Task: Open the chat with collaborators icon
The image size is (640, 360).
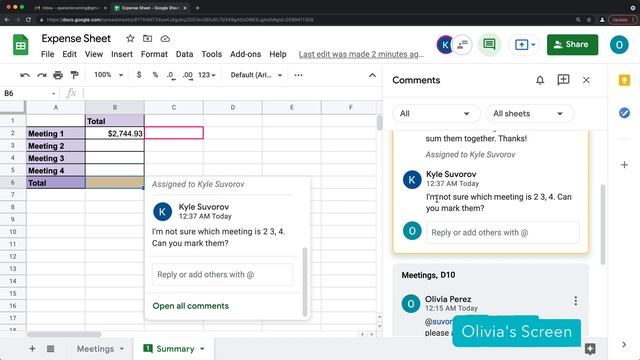Action: coord(463,44)
